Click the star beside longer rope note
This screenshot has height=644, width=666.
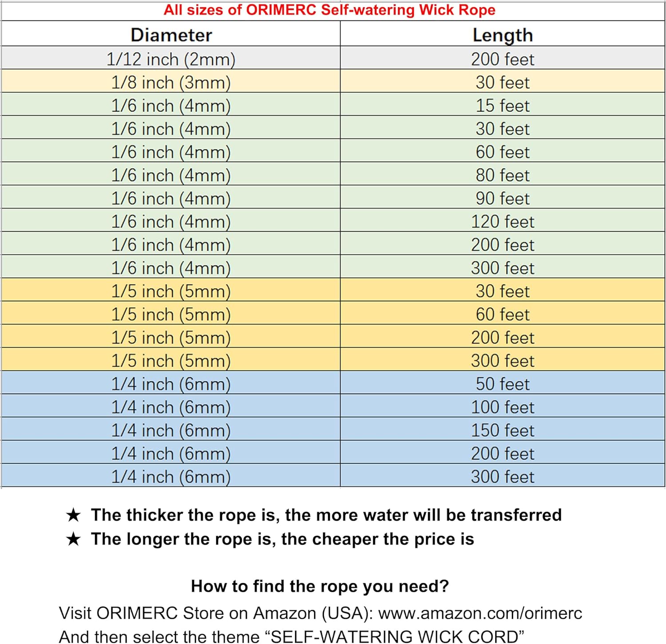tap(73, 539)
